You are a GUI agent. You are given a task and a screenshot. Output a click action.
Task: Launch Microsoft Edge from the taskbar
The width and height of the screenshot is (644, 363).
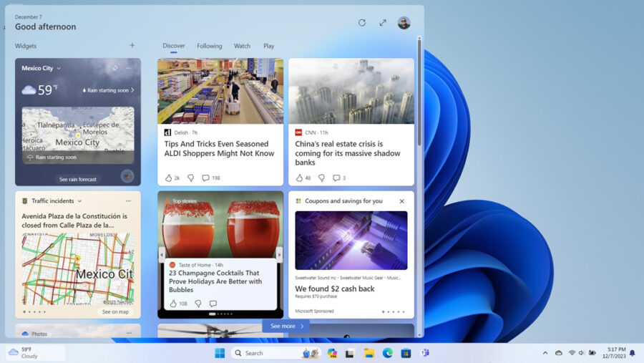pos(387,353)
